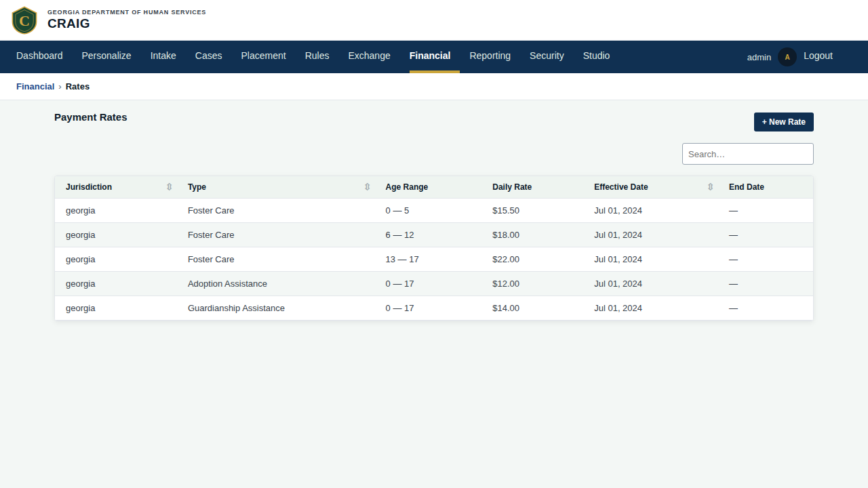Click the admin avatar circle

pyautogui.click(x=787, y=57)
